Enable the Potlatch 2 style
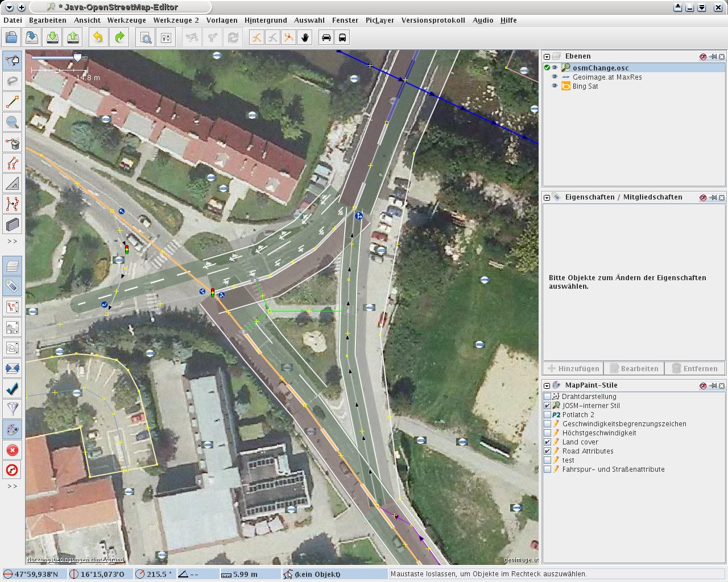 pyautogui.click(x=548, y=415)
